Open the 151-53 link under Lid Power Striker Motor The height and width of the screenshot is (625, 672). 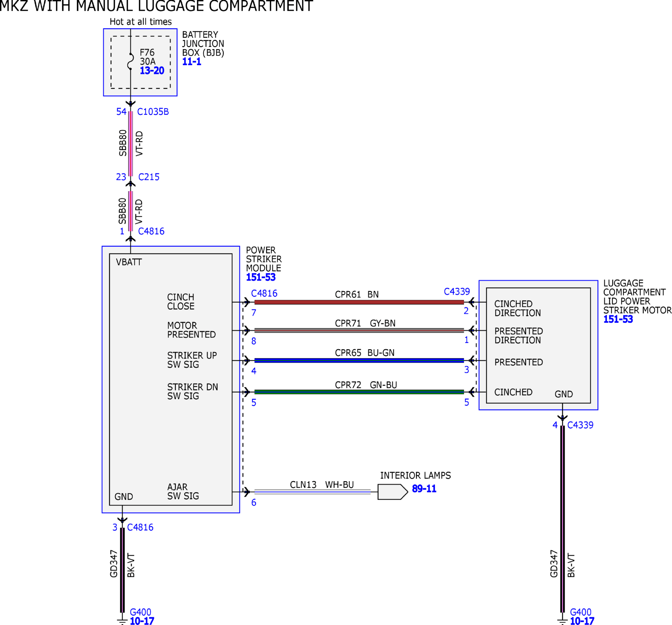[x=618, y=319]
